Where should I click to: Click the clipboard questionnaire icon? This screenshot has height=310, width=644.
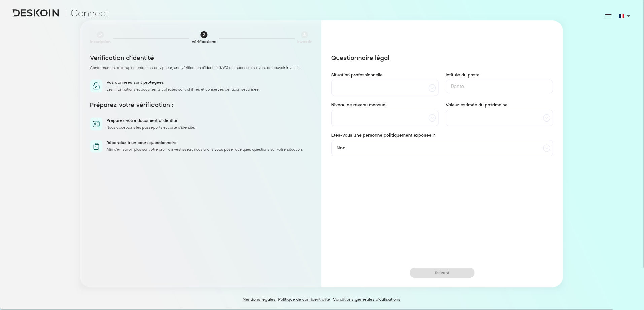(96, 146)
